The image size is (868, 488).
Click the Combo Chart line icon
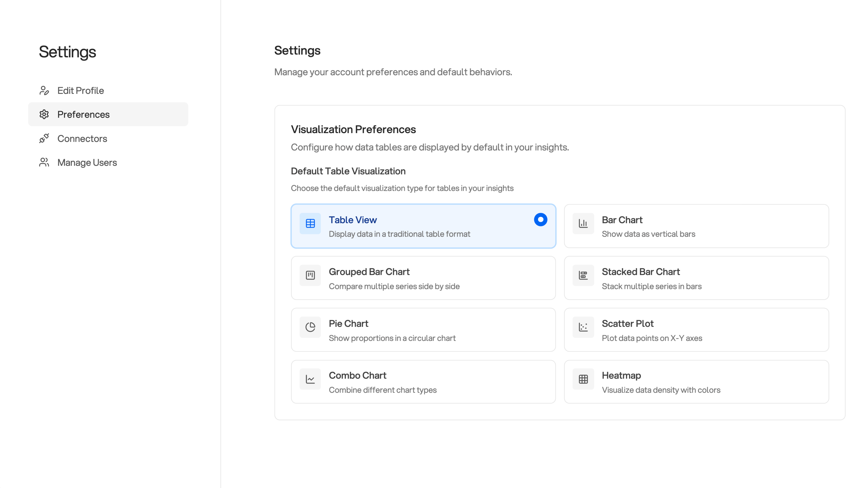tap(310, 379)
